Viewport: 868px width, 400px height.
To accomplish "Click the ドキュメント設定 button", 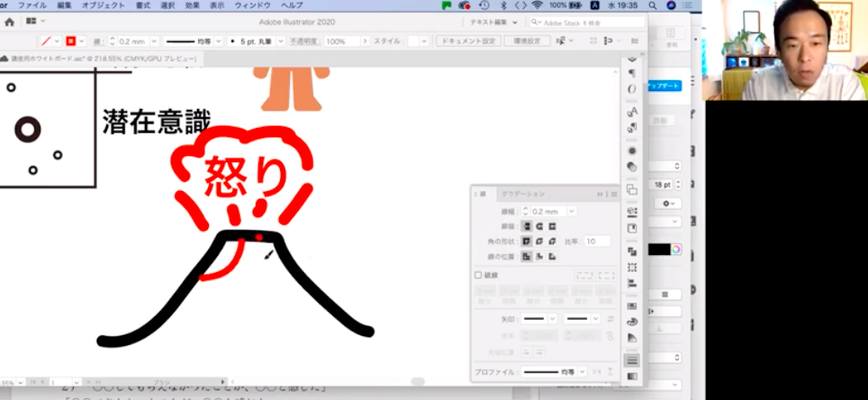I will tap(466, 41).
